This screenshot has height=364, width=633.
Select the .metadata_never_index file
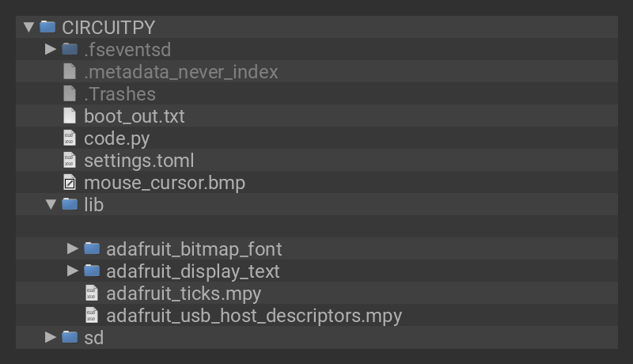180,71
